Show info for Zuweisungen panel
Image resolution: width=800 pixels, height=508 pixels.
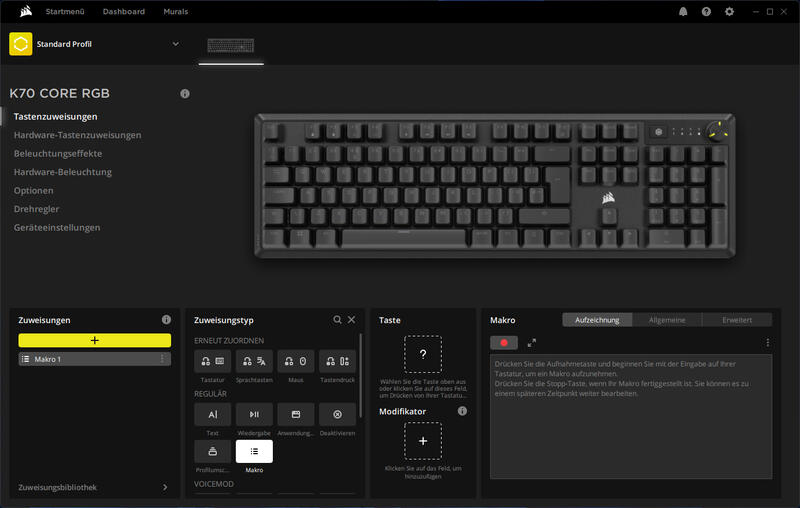pyautogui.click(x=166, y=320)
